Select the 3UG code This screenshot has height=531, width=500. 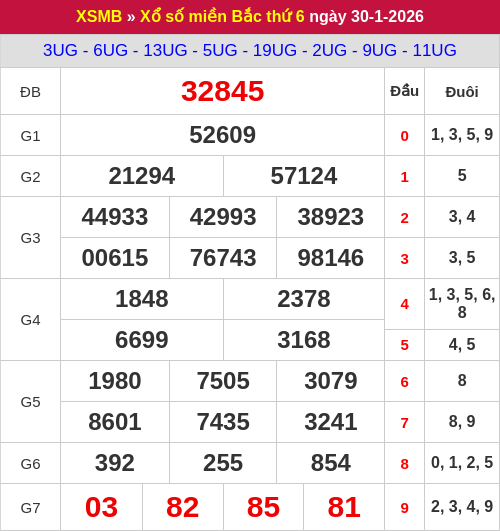60,50
